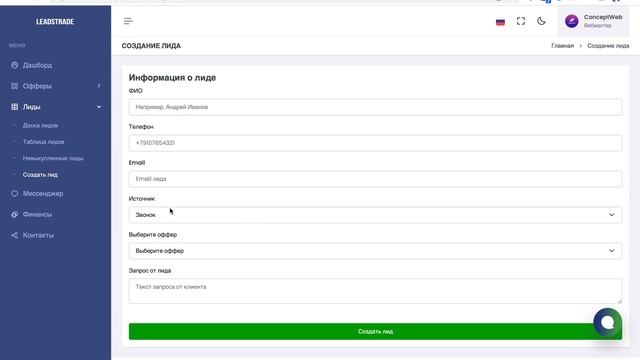The image size is (640, 360).
Task: Open Таблица лидов submenu item
Action: tap(43, 142)
